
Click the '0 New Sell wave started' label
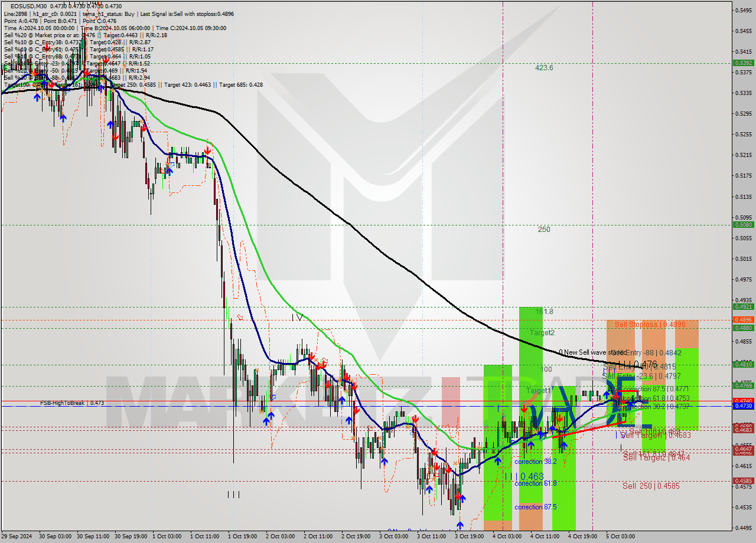[x=592, y=352]
